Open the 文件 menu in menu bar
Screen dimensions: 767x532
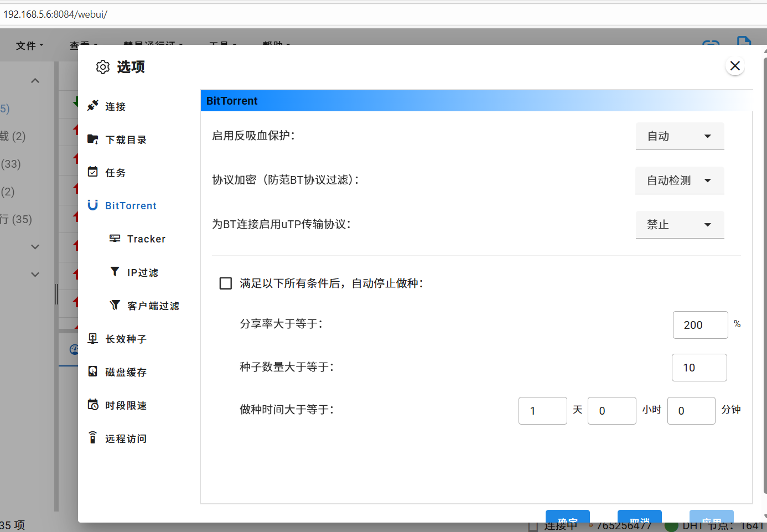(29, 45)
